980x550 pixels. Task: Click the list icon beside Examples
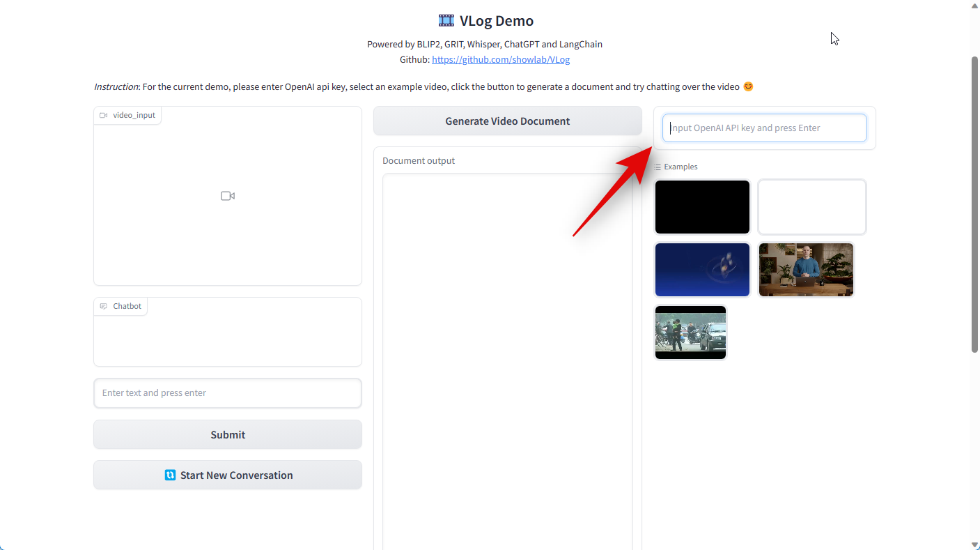pos(658,167)
